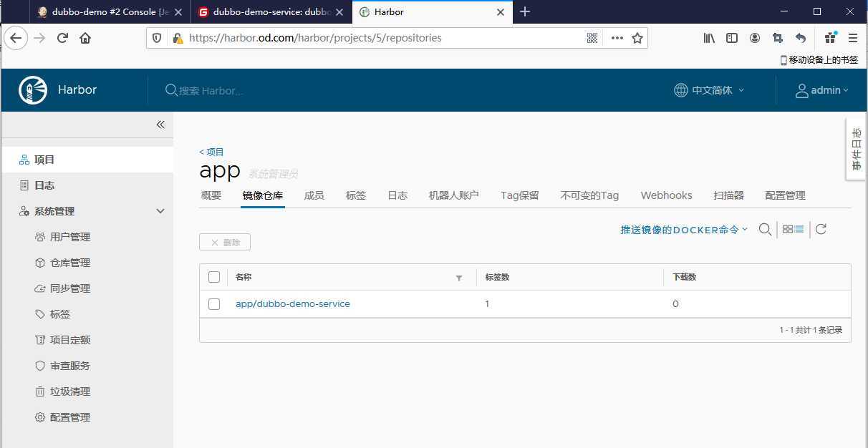Open app/dubbo-demo-service repository link
The width and height of the screenshot is (868, 448).
[x=293, y=304]
